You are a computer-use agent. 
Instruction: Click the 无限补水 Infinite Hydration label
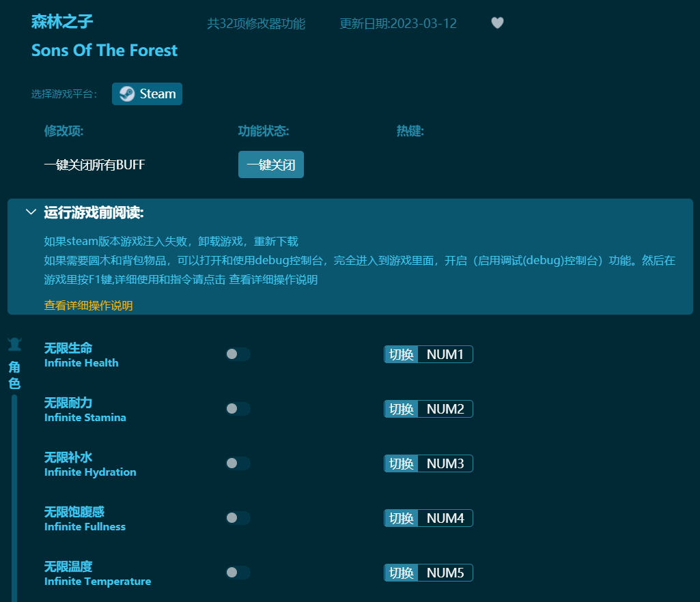(90, 464)
